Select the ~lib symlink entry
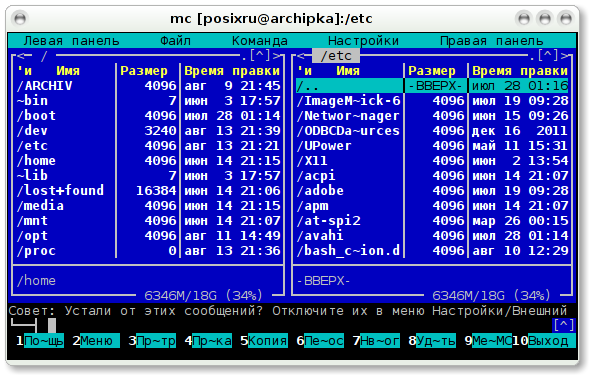 pos(148,176)
